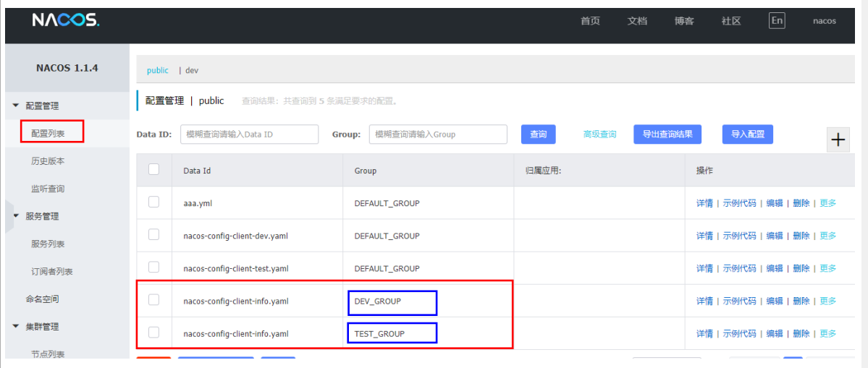View 详情 for nacos-config-client-dev.yaml
The image size is (868, 368).
[704, 236]
